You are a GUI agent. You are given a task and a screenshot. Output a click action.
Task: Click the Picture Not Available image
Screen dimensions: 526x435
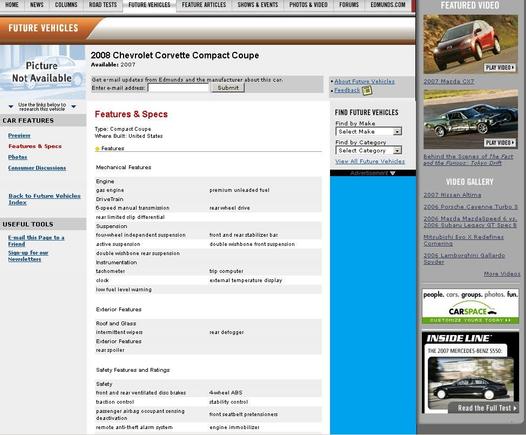coord(42,72)
